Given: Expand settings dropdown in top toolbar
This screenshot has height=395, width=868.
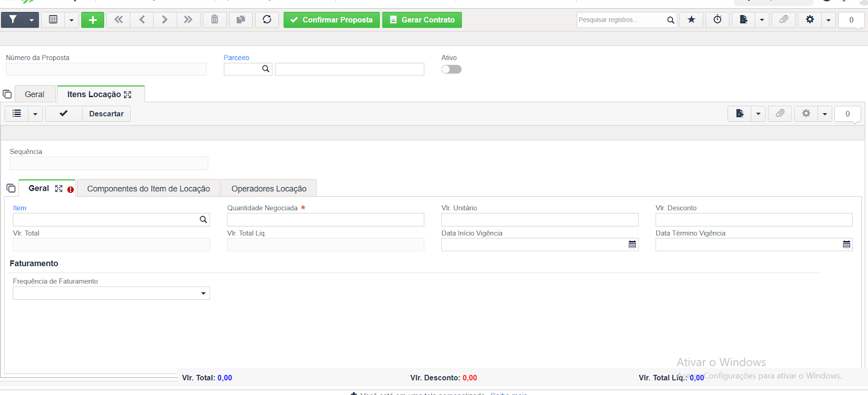Looking at the screenshot, I should point(828,20).
